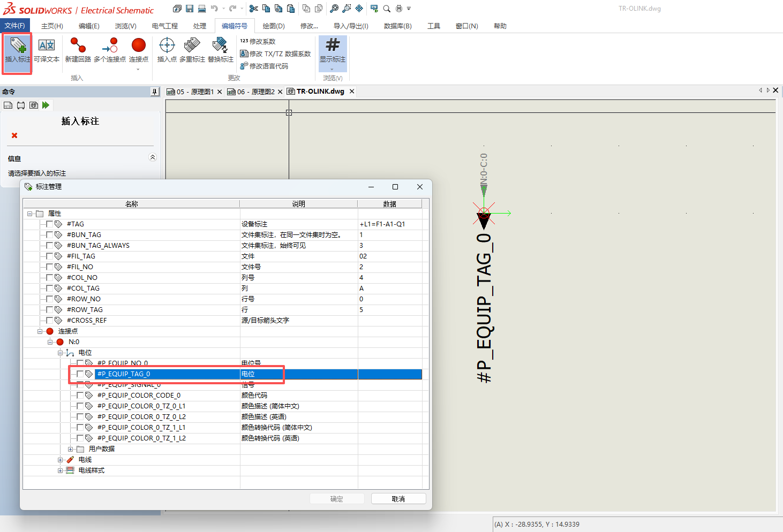Choose Multiple Connection Points (多个连接点) tool

(x=110, y=47)
